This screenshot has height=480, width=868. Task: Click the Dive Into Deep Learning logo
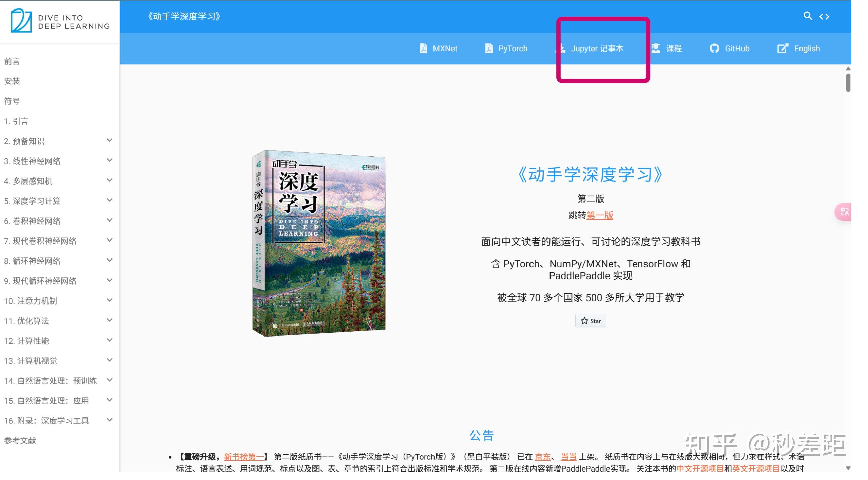tap(59, 21)
